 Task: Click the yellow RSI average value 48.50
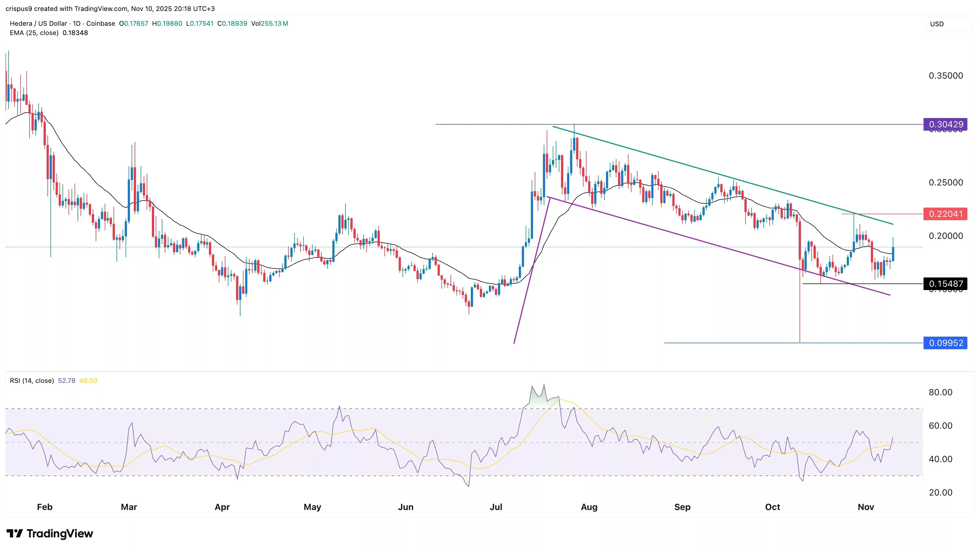88,380
